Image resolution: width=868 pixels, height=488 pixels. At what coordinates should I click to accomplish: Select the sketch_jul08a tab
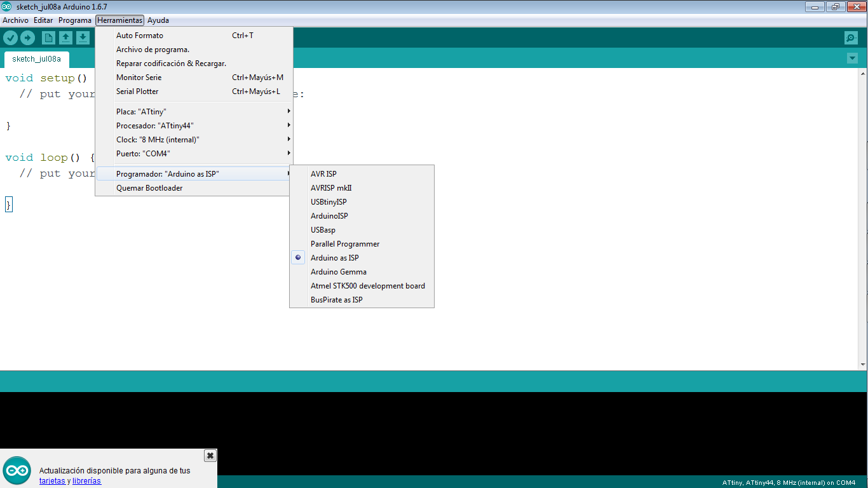[36, 59]
